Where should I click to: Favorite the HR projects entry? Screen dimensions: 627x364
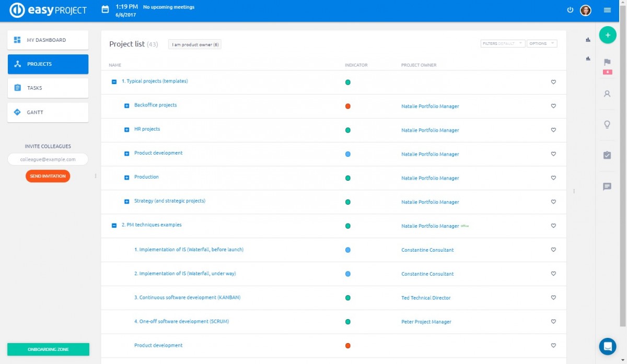553,130
